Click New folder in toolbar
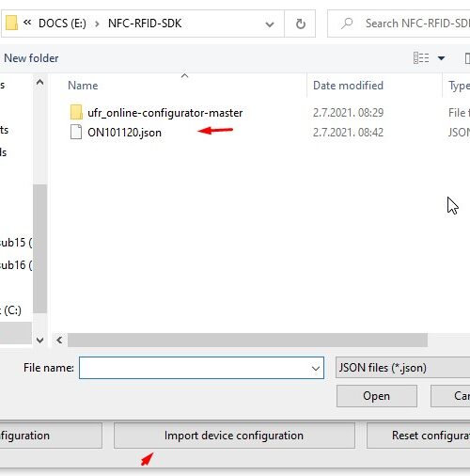Image resolution: width=470 pixels, height=476 pixels. 31,58
